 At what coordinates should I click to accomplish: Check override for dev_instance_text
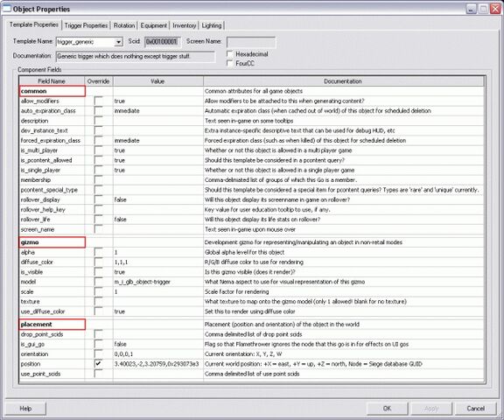pyautogui.click(x=98, y=130)
